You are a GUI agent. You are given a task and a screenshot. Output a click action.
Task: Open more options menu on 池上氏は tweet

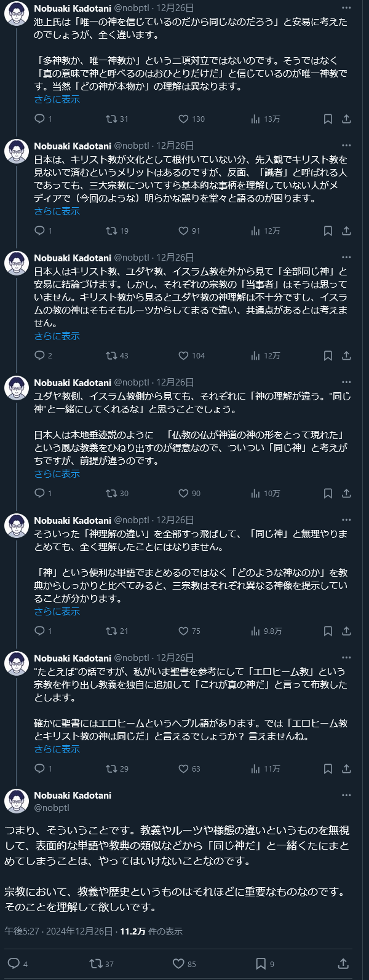(x=346, y=8)
